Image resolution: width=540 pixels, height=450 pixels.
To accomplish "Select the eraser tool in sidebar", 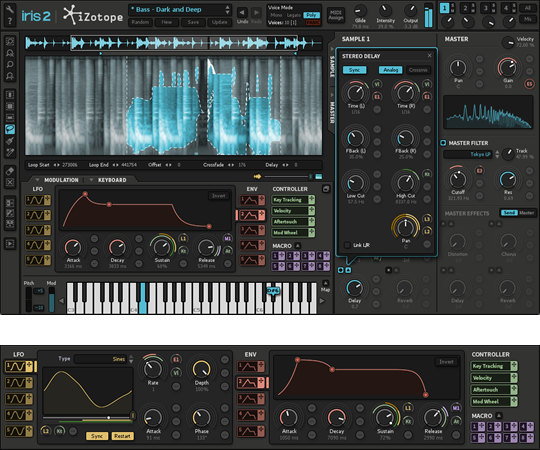I will [10, 171].
